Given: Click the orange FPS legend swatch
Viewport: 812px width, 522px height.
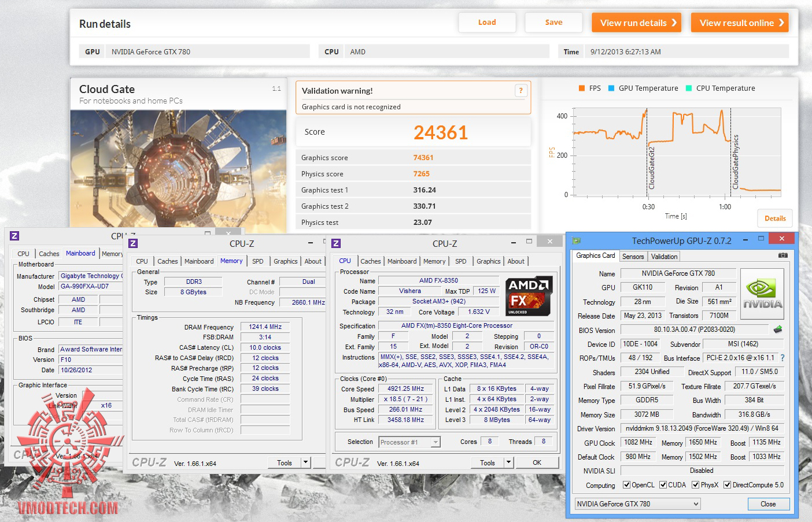Looking at the screenshot, I should pyautogui.click(x=582, y=88).
